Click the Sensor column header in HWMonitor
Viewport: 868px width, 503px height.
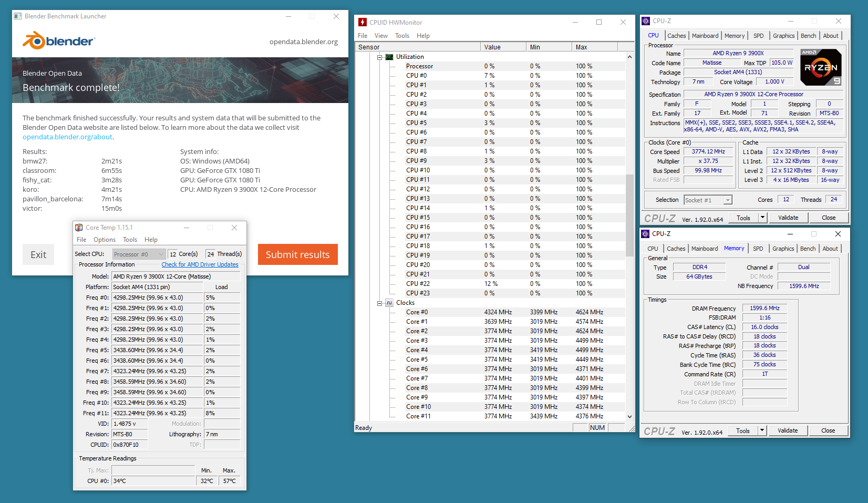pos(418,47)
